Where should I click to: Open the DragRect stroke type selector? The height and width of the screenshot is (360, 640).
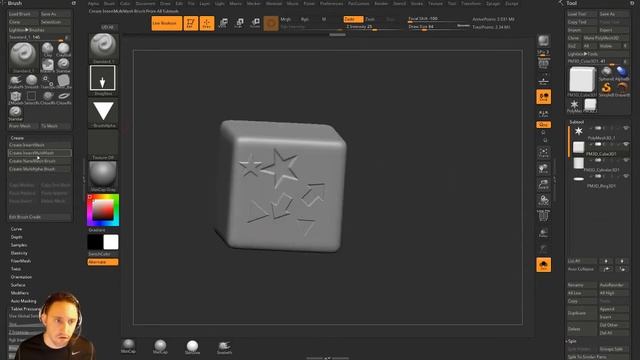click(103, 80)
